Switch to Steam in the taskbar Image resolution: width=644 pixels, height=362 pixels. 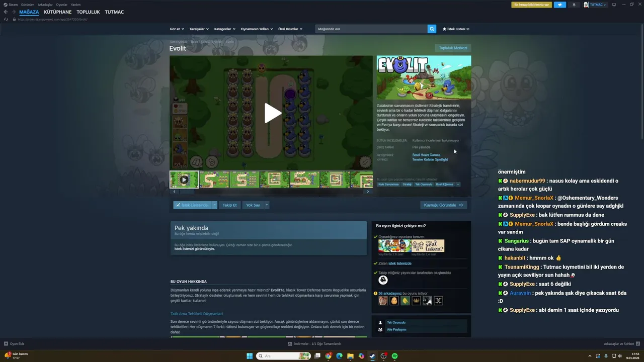tap(372, 356)
